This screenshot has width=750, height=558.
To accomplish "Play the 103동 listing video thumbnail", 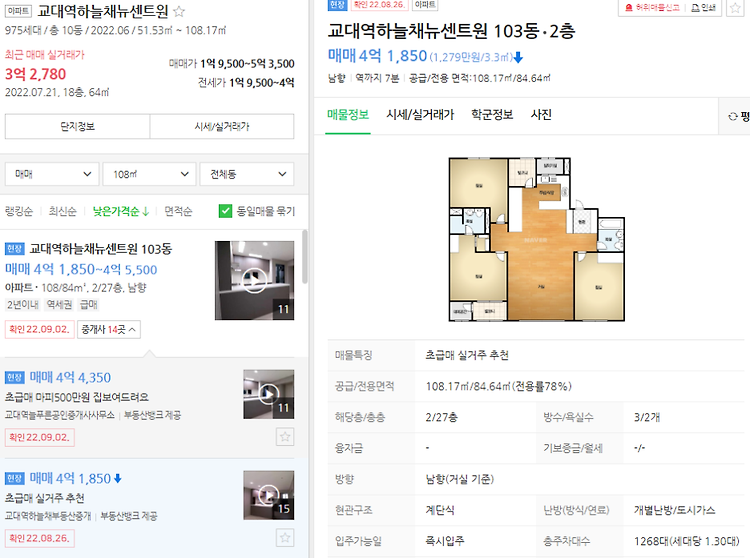I will 254,280.
